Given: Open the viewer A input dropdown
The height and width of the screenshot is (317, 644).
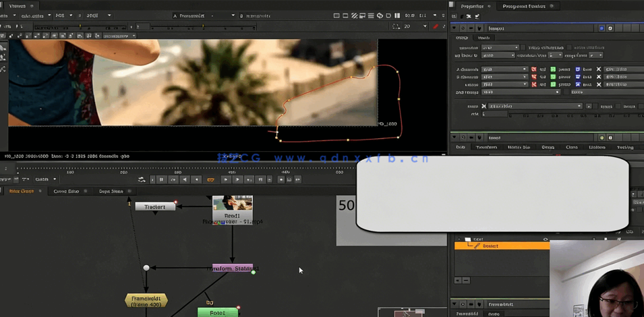Looking at the screenshot, I should click(202, 16).
